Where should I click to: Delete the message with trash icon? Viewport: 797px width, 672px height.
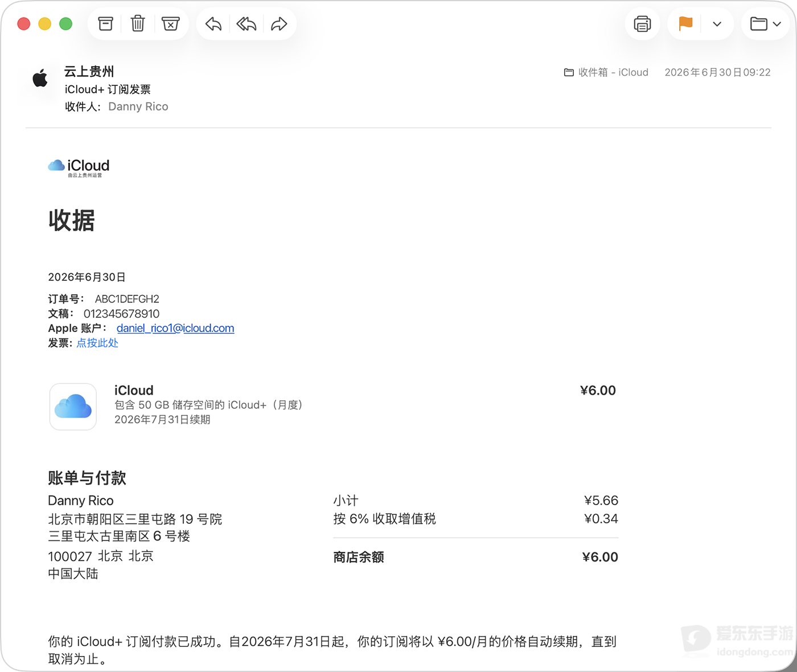point(138,24)
